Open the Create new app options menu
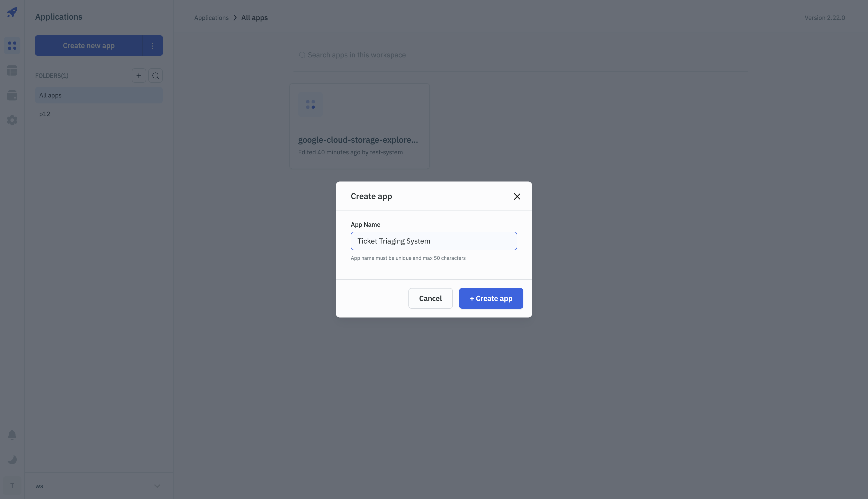 [152, 46]
